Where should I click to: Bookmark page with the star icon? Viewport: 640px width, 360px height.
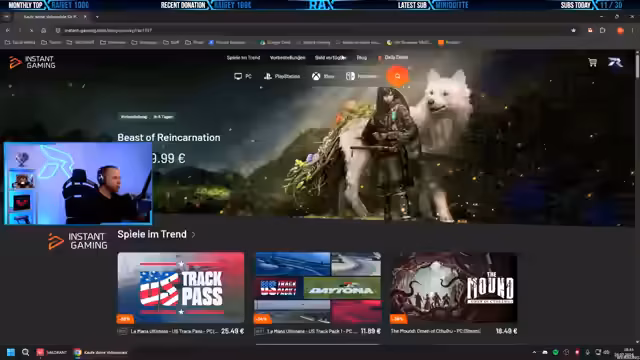tap(573, 30)
